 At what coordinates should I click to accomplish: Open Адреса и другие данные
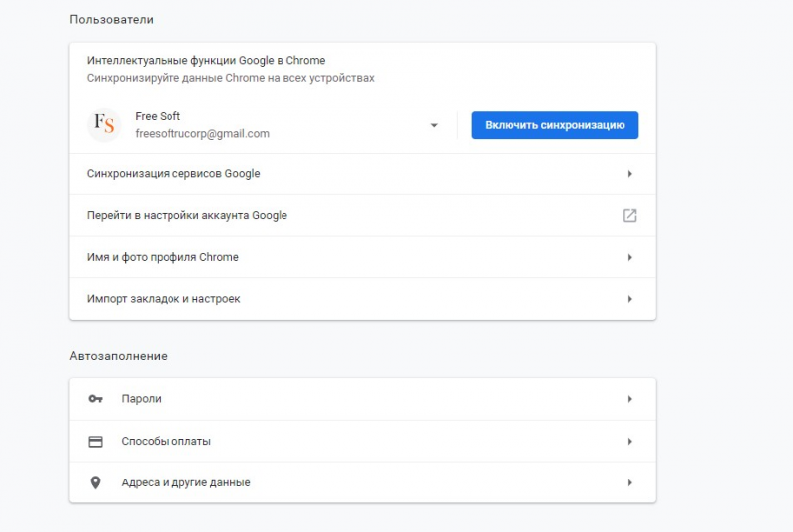point(363,482)
